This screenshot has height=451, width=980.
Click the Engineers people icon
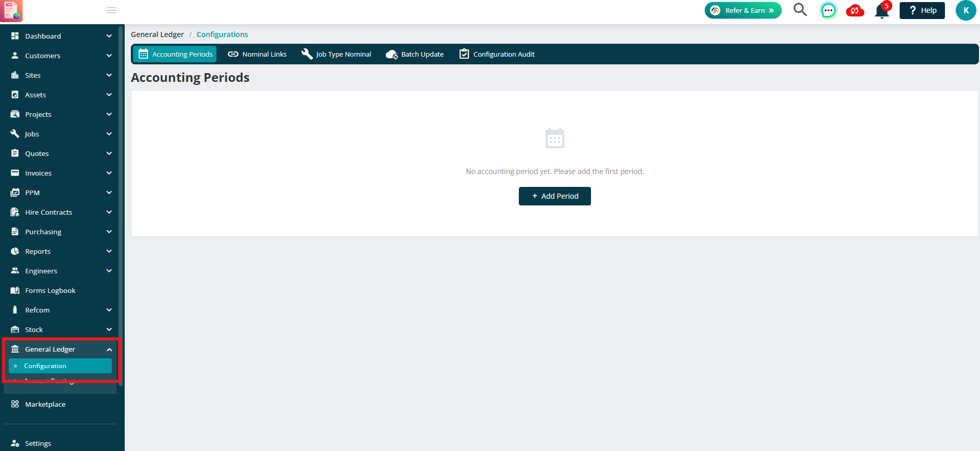pos(15,271)
